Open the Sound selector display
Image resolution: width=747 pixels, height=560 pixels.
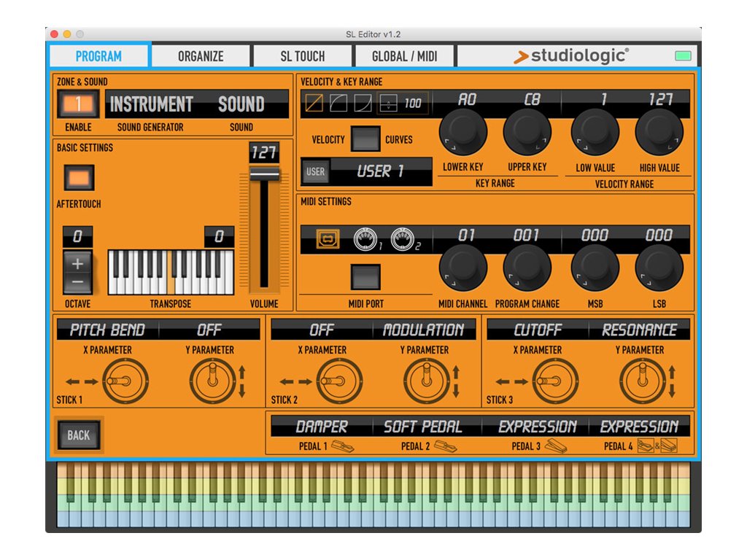[241, 104]
